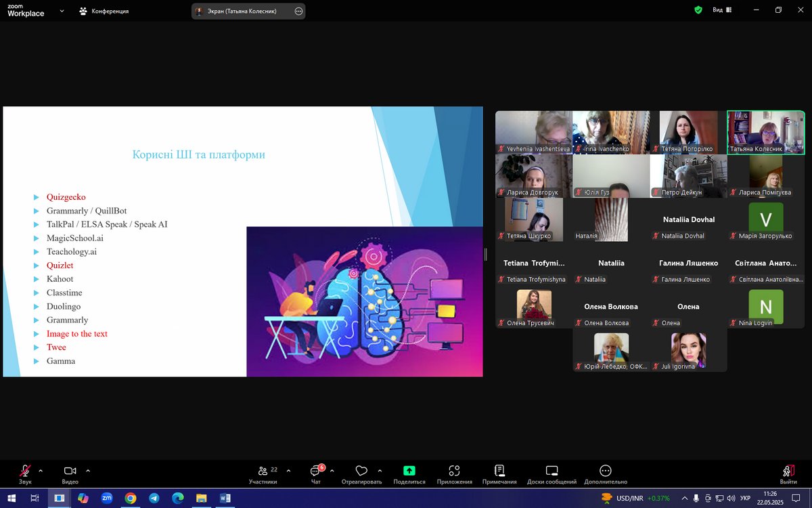This screenshot has width=812, height=508.
Task: Select Галина Ляшенко's participant tile
Action: click(x=689, y=263)
